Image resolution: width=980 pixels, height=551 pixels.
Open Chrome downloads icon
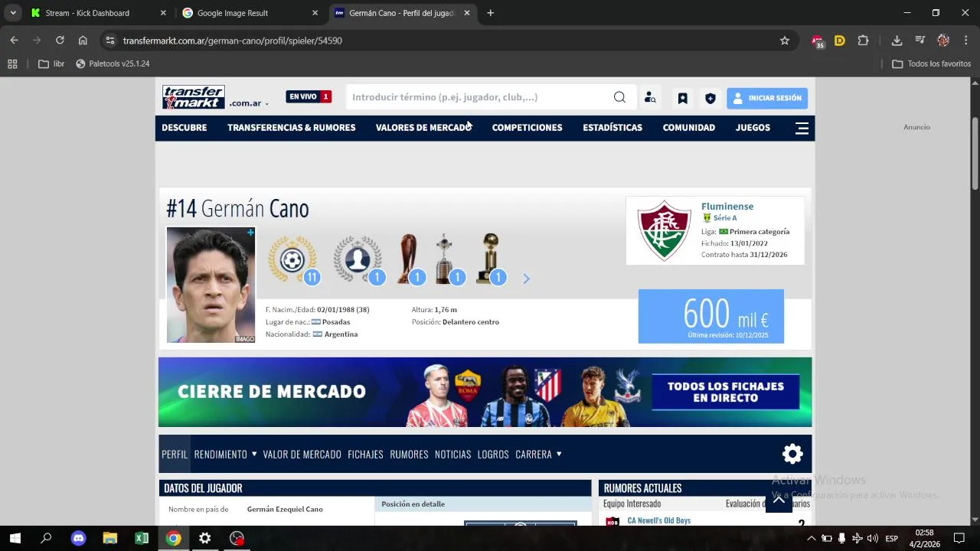(x=897, y=41)
